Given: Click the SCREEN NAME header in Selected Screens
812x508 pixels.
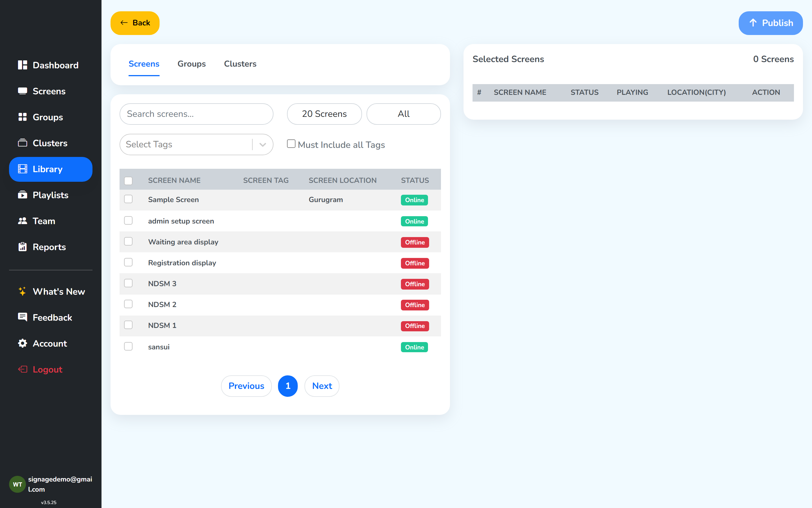Looking at the screenshot, I should pyautogui.click(x=520, y=92).
